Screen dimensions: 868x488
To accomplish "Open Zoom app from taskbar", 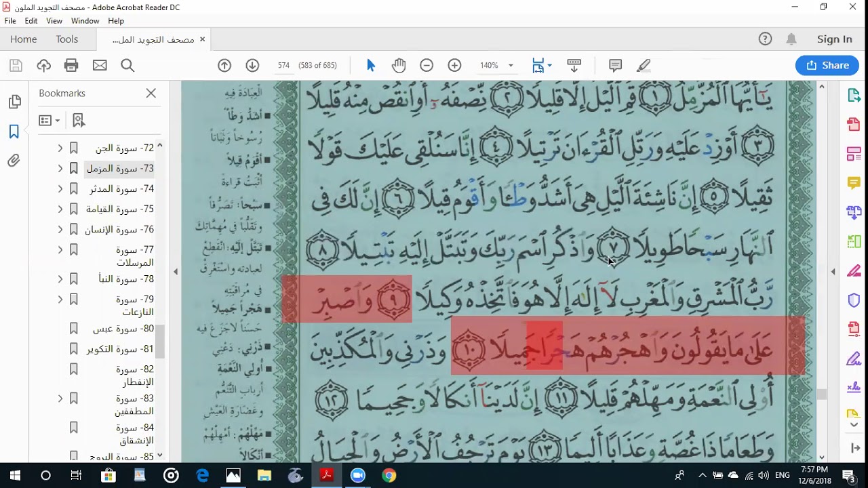I will click(357, 475).
